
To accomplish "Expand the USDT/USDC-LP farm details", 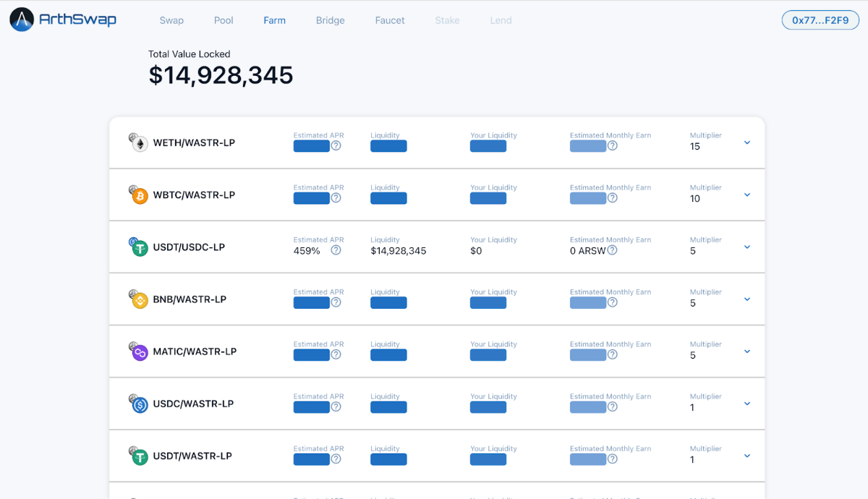I will (x=747, y=247).
